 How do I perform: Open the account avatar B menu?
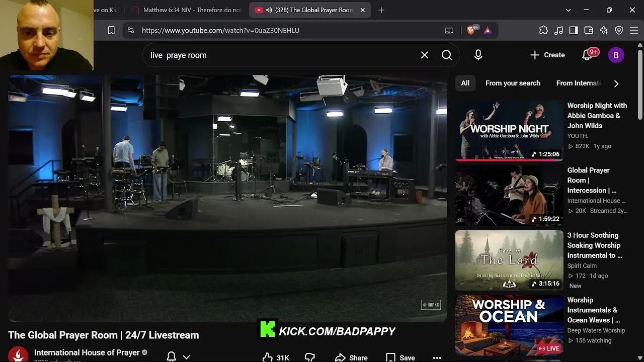point(616,55)
